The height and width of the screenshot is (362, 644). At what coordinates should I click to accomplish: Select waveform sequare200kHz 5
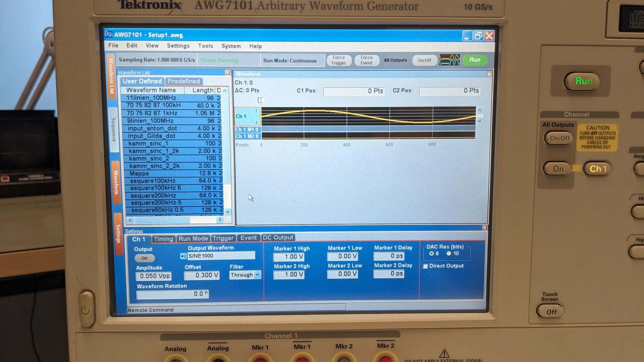(x=174, y=203)
